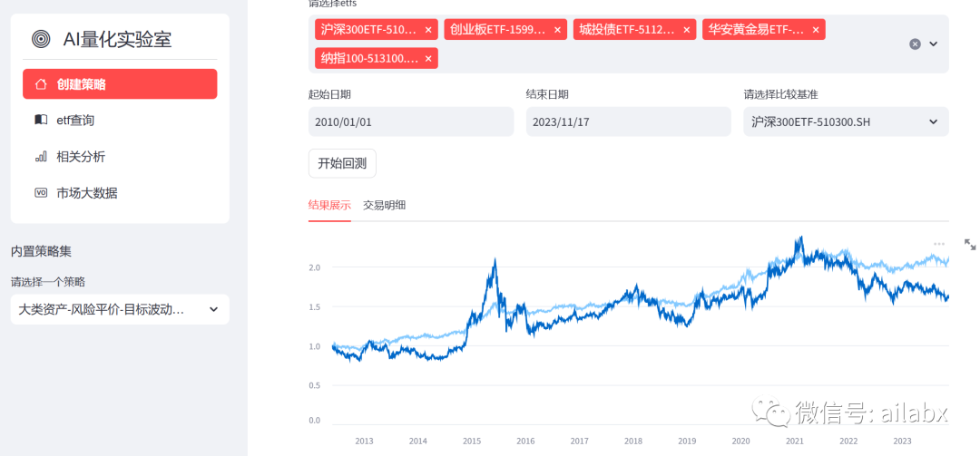
Task: Remove the 华安黄金易ETF tag with its x
Action: point(816,29)
